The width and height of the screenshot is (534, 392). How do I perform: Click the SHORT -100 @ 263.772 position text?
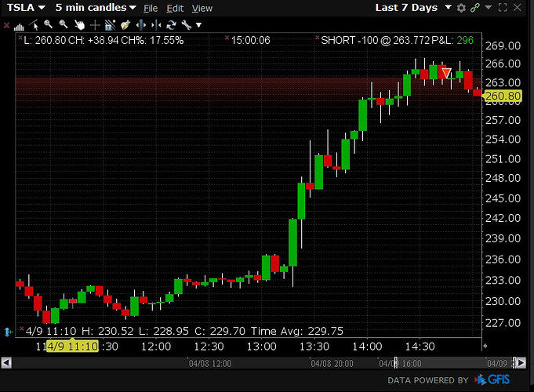tap(376, 40)
